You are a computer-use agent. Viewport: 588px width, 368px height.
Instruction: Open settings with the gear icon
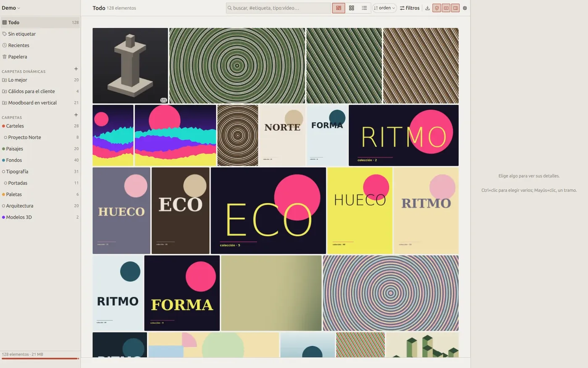click(465, 8)
